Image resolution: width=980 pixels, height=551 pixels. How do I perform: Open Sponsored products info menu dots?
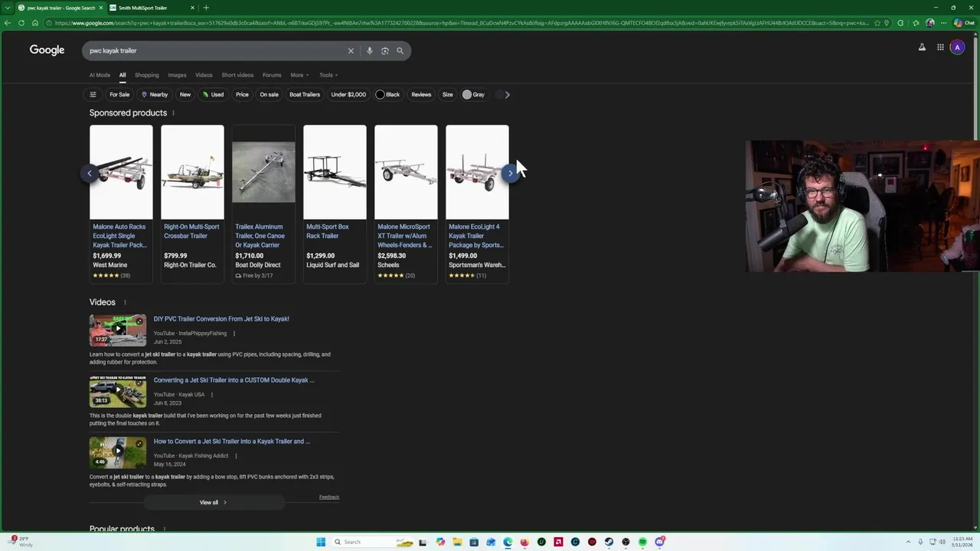coord(173,113)
